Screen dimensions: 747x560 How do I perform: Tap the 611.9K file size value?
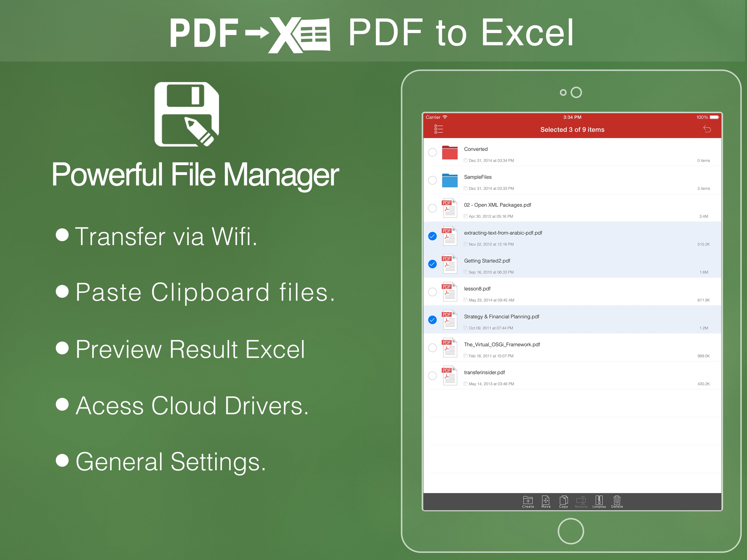click(x=704, y=300)
